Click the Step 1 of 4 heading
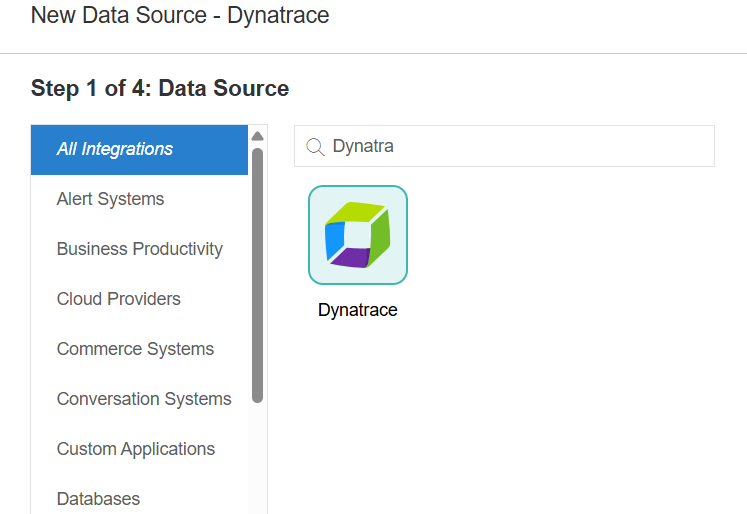 [x=160, y=88]
